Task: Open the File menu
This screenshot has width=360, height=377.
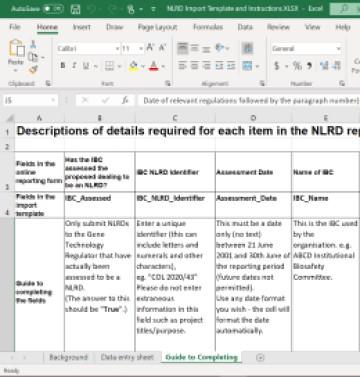Action: [15, 27]
